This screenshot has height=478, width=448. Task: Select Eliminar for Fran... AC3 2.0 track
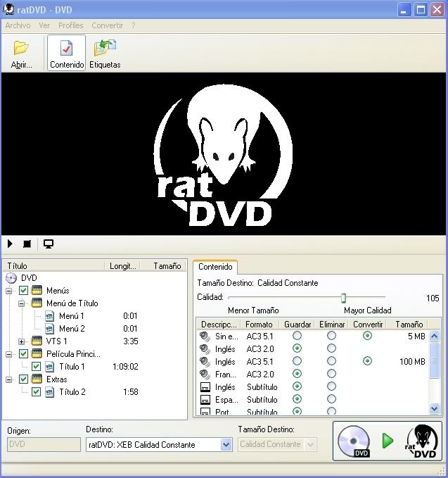click(x=331, y=374)
